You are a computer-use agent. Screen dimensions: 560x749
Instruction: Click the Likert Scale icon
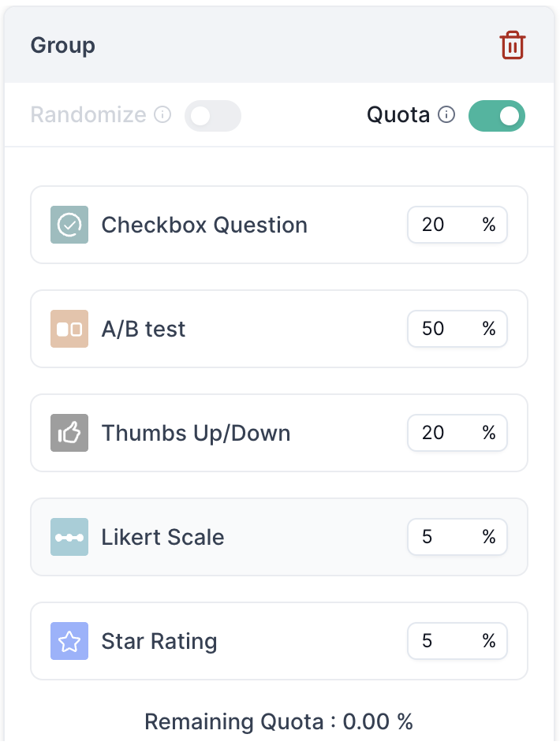(69, 537)
